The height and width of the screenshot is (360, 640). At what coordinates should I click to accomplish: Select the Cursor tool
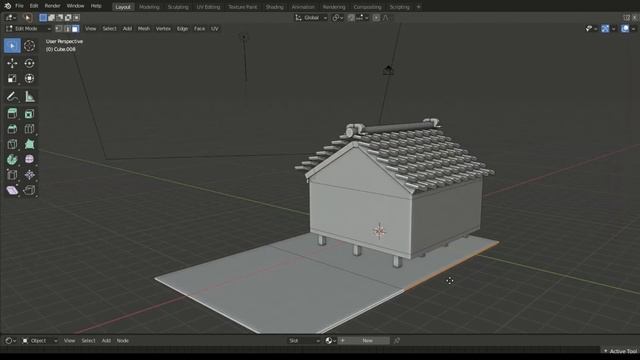click(x=29, y=46)
